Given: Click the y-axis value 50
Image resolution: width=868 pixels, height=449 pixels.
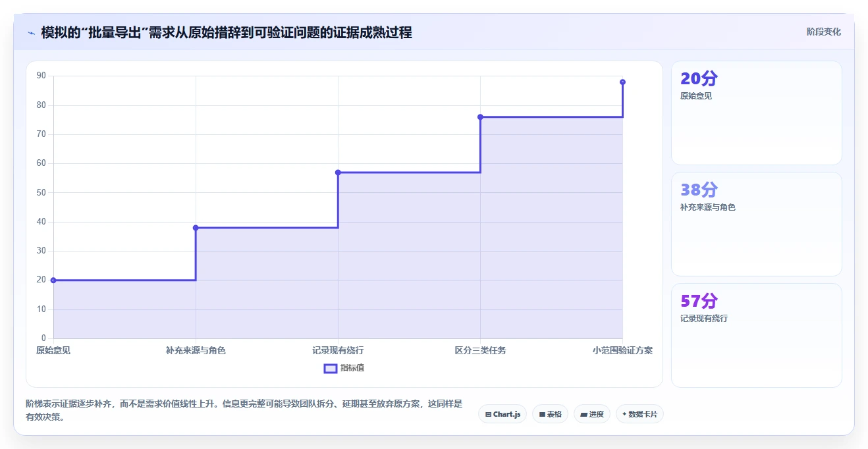Looking at the screenshot, I should click(x=41, y=192).
